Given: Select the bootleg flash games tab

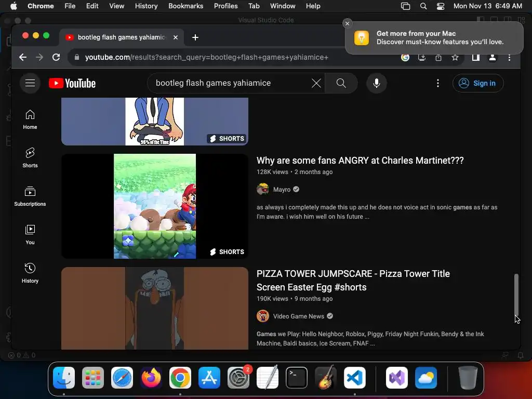Looking at the screenshot, I should tap(122, 37).
